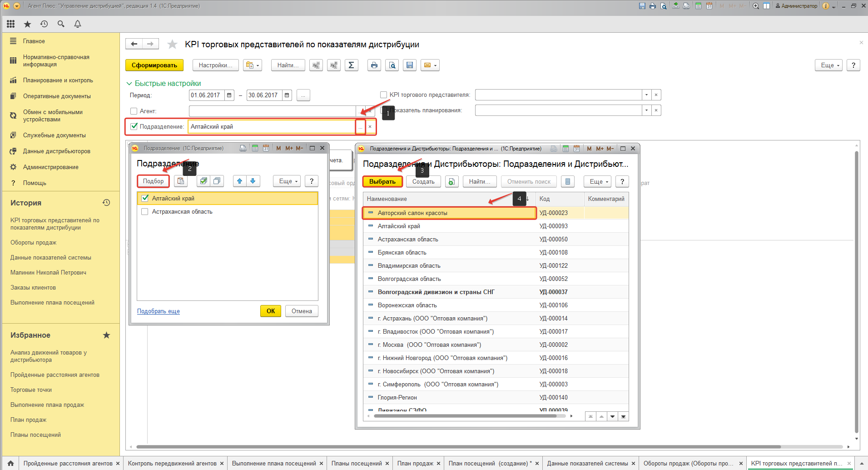The image size is (868, 470).
Task: Add report to favorites star near title
Action: pyautogui.click(x=172, y=44)
